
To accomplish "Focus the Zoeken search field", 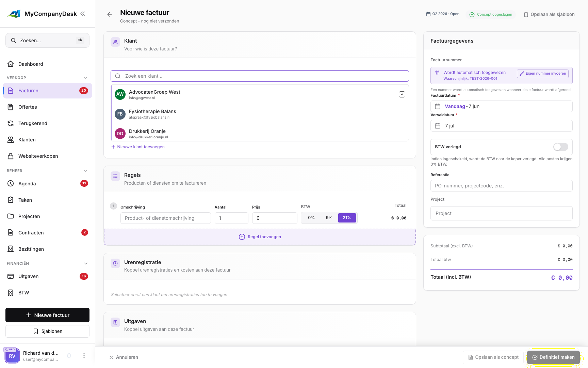I will pyautogui.click(x=47, y=40).
